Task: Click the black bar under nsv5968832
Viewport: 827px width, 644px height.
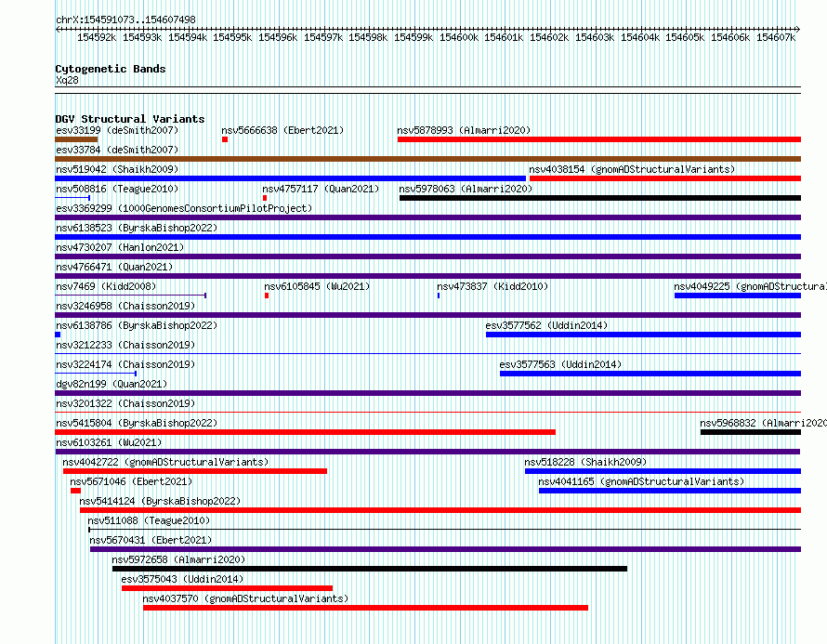Action: coord(751,432)
